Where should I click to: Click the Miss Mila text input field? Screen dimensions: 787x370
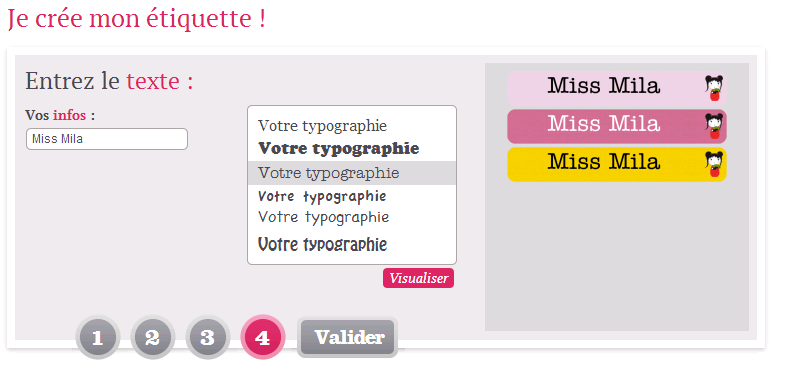pyautogui.click(x=107, y=139)
